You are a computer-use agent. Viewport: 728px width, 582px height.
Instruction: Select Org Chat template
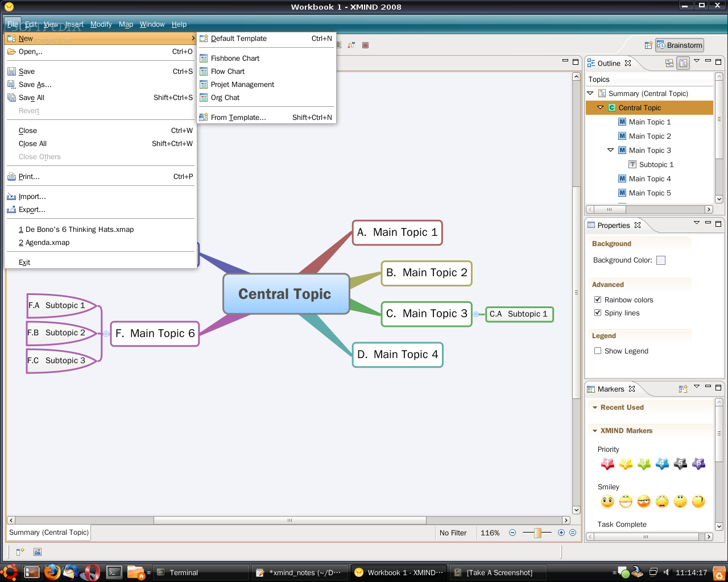[x=266, y=97]
